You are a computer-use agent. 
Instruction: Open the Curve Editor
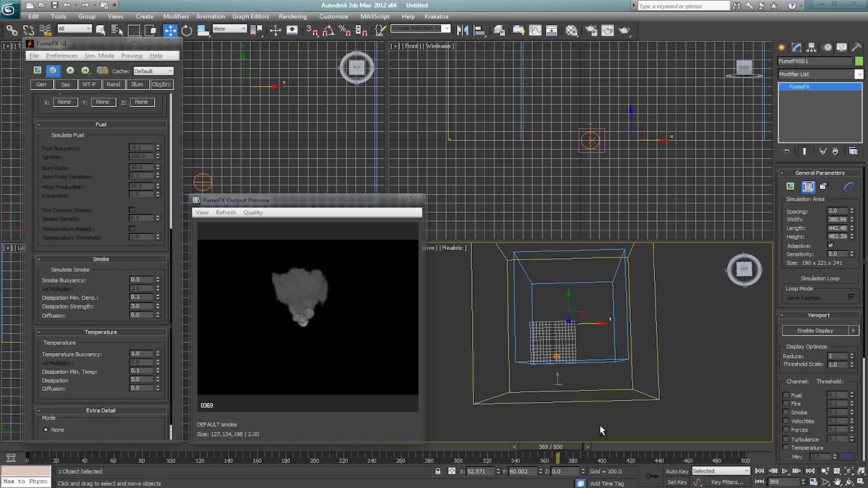coord(536,30)
